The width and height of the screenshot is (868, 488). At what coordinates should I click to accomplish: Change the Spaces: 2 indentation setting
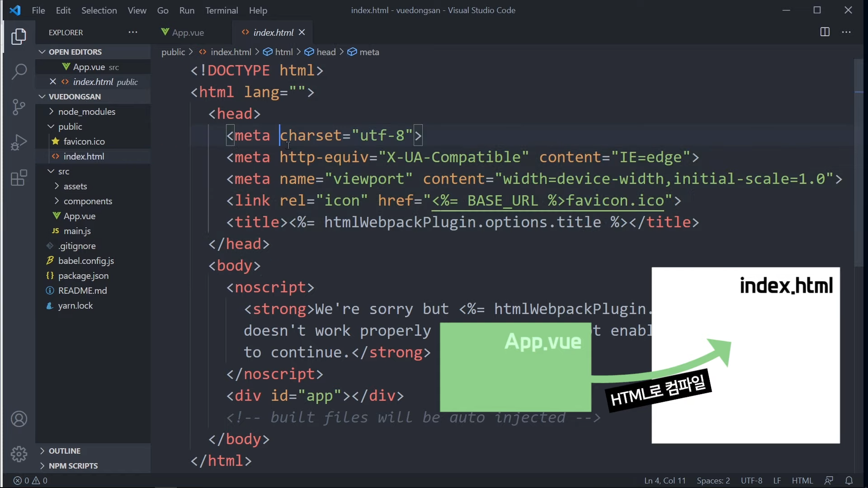pyautogui.click(x=713, y=481)
